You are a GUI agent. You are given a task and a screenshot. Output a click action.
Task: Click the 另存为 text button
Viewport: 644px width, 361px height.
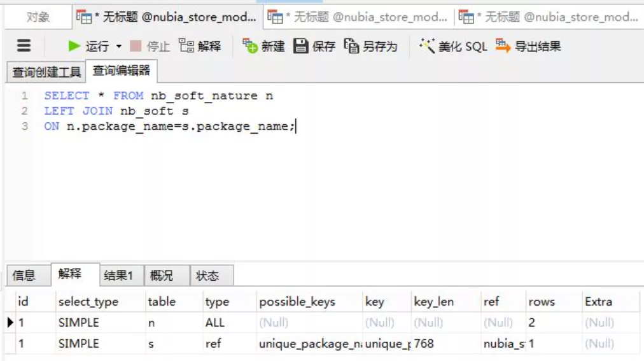pos(380,46)
